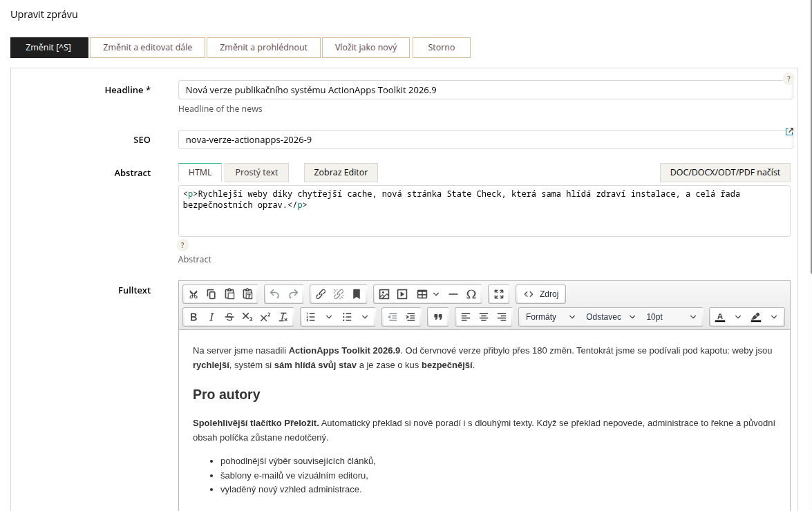Switch Abstract to the HTML tab
Image resolution: width=812 pixels, height=511 pixels.
tap(200, 173)
